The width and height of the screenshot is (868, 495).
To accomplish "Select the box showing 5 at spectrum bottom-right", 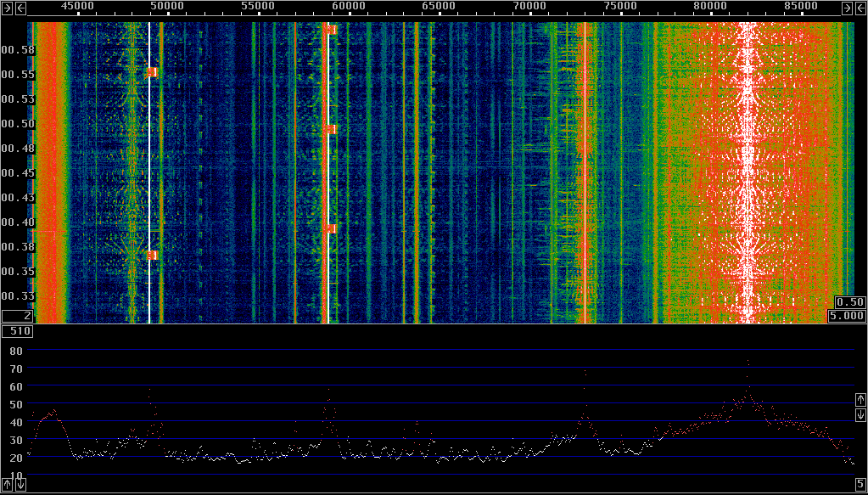I will tap(860, 485).
